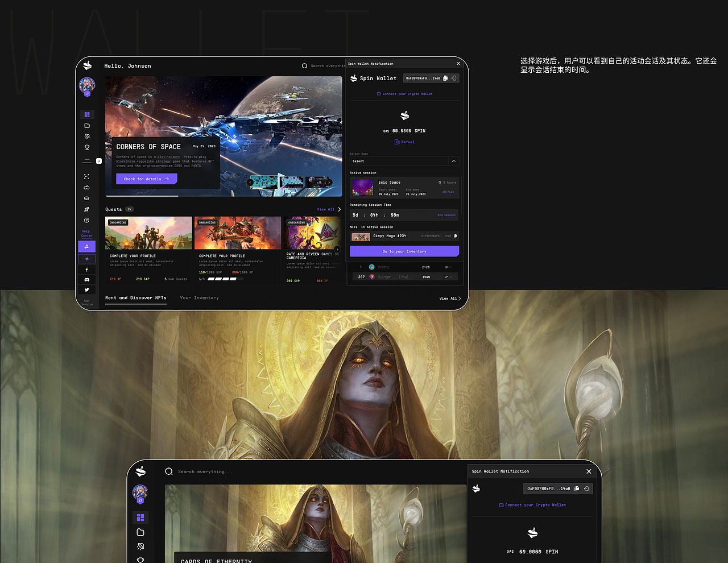728x563 pixels.
Task: Expand the upper window sidebar with the arrow toggle
Action: click(99, 161)
